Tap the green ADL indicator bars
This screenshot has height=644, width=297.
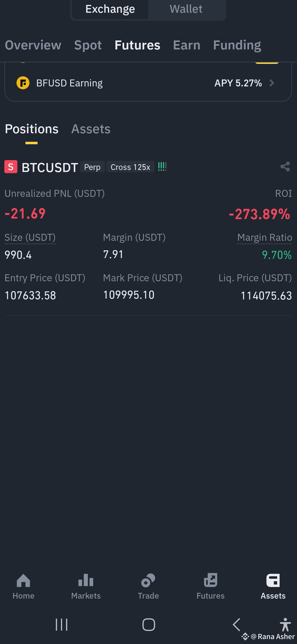click(x=162, y=166)
